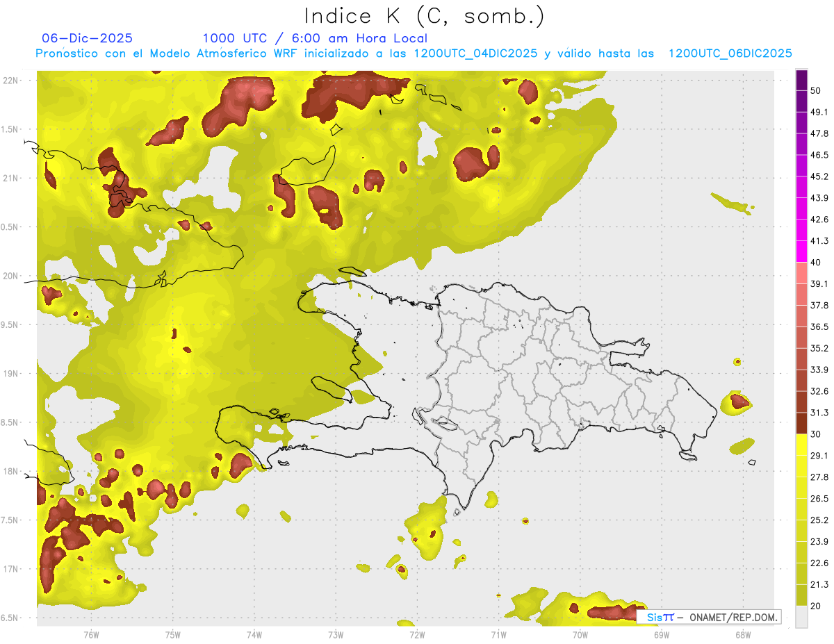Click the bright yellow 29.1 color bar segment
Viewport: 834px width, 644px height.
pyautogui.click(x=801, y=445)
